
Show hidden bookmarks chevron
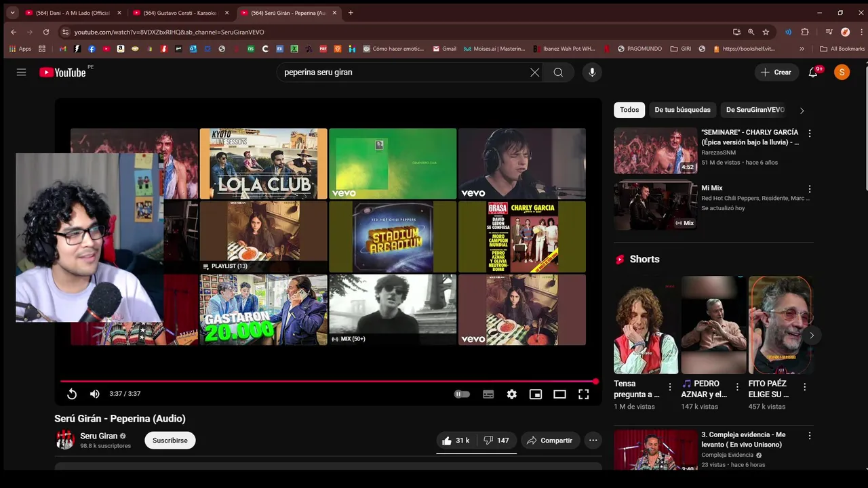(x=802, y=49)
